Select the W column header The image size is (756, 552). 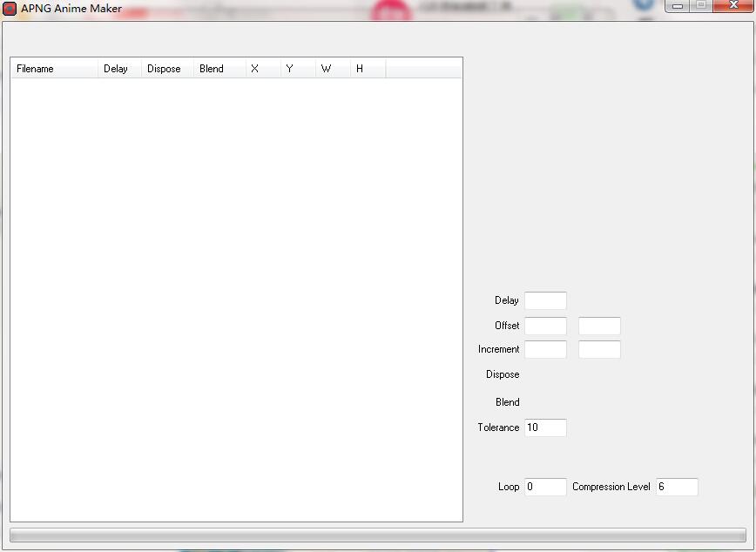click(x=333, y=69)
